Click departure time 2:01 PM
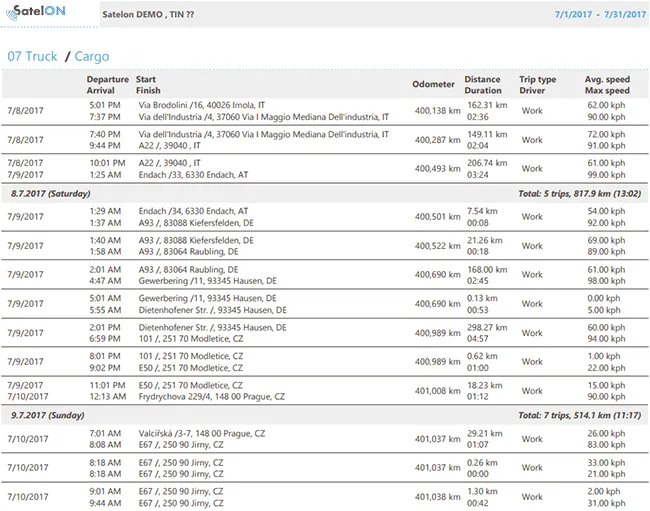This screenshot has width=650, height=511. (105, 328)
